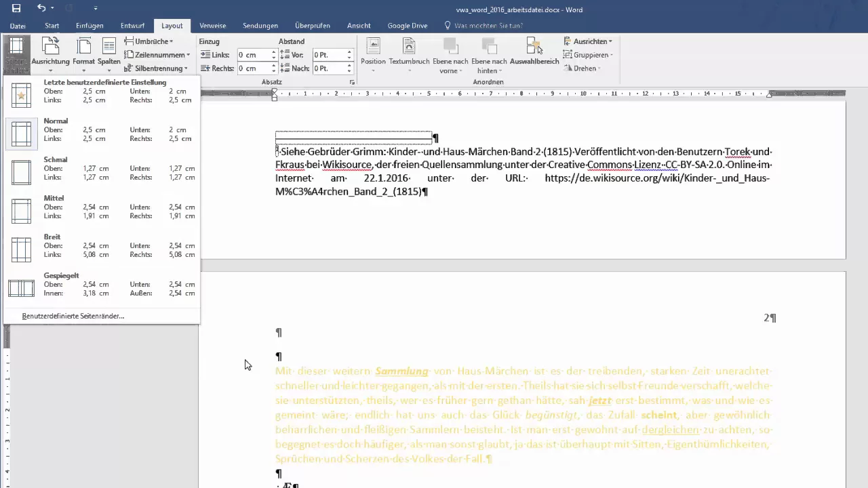The height and width of the screenshot is (488, 868).
Task: Click the Abstand Nach value field
Action: 329,68
